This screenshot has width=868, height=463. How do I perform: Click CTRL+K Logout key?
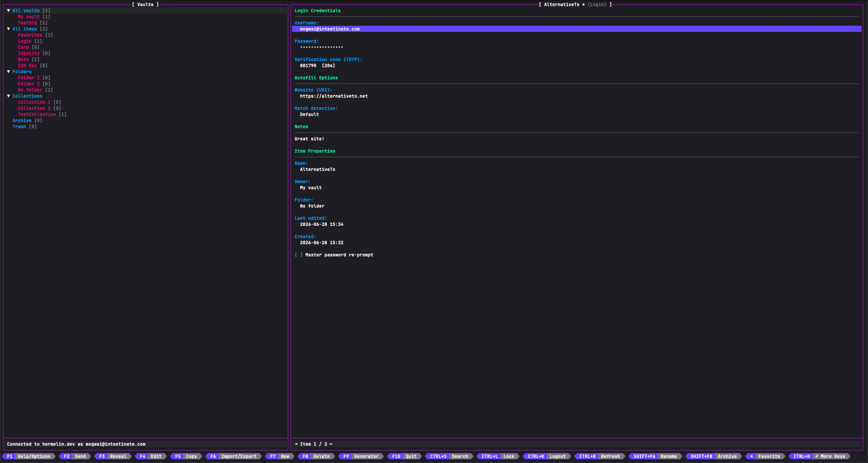[x=547, y=456]
